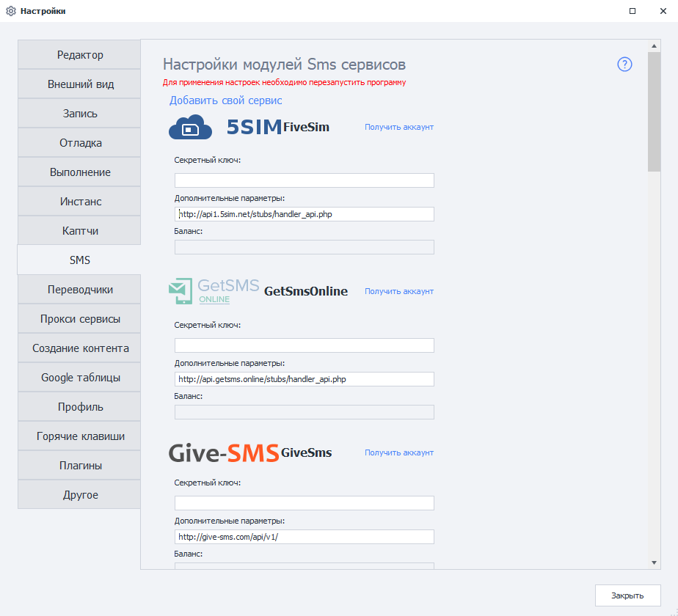Click the GetSMS Online envelope logo
Image resolution: width=678 pixels, height=616 pixels.
click(181, 291)
